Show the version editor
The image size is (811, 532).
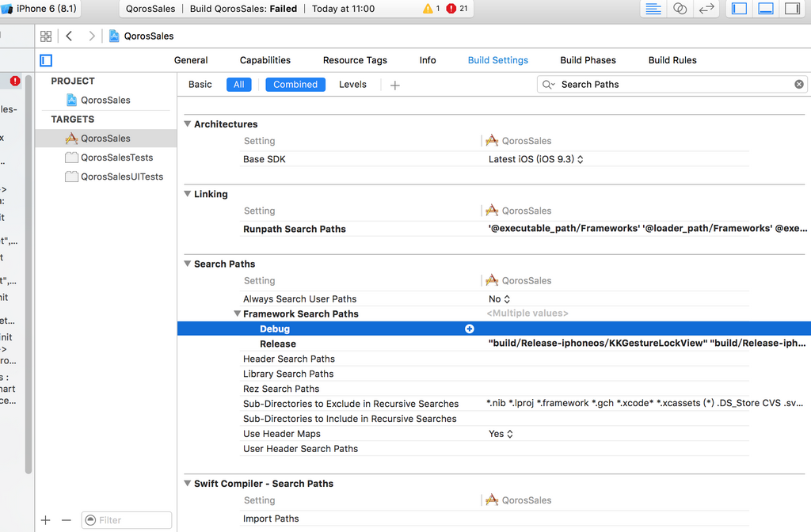point(706,8)
